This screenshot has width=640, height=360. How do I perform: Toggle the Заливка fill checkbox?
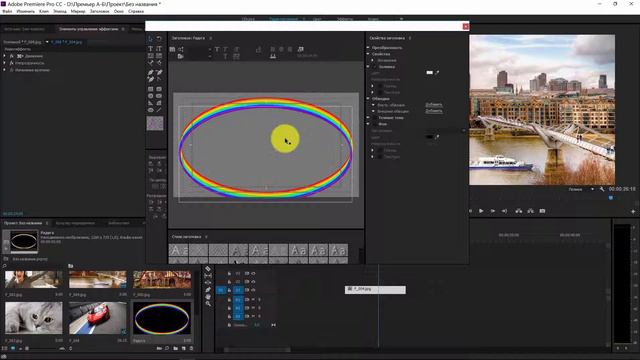[375, 67]
